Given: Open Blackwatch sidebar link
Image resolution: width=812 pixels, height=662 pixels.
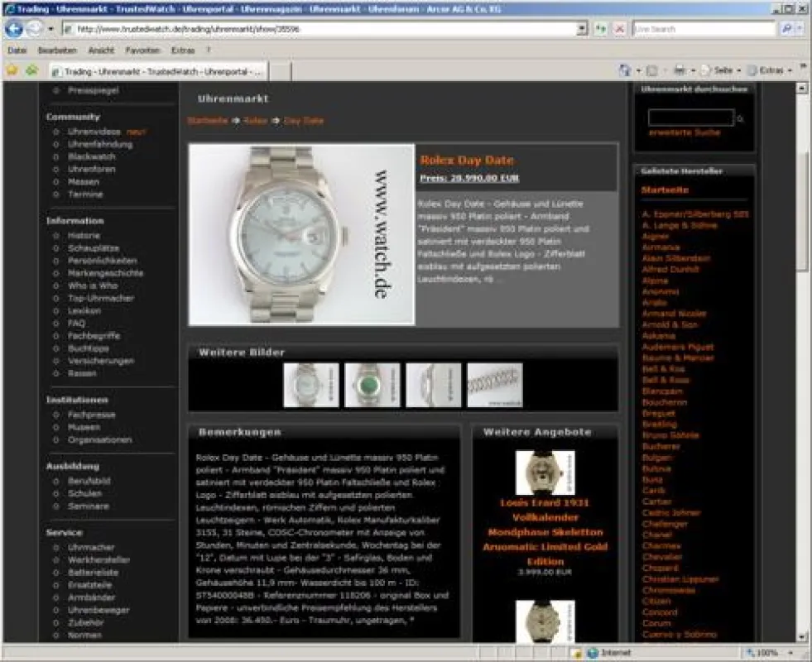Looking at the screenshot, I should click(x=92, y=156).
